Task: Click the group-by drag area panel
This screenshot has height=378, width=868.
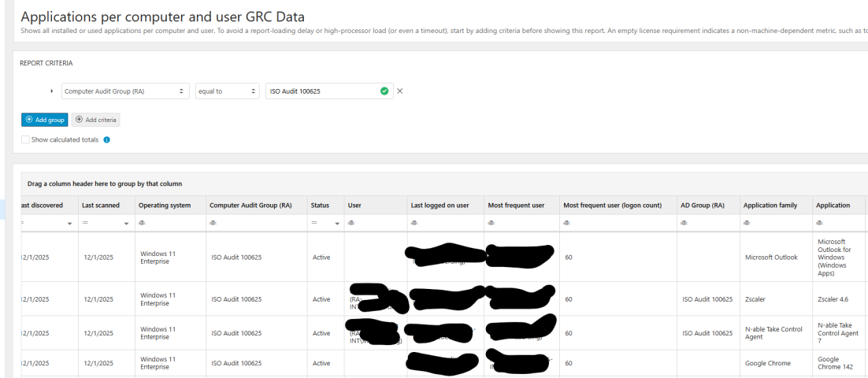Action: [x=443, y=183]
